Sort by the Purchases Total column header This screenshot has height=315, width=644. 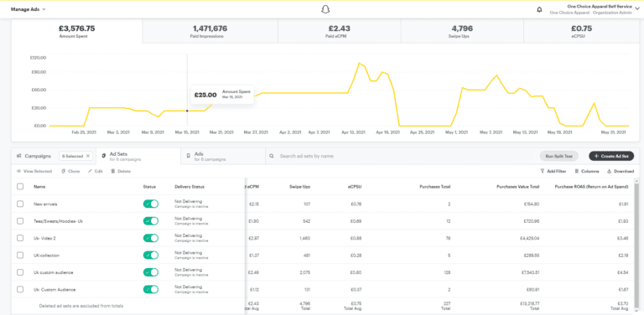click(435, 187)
